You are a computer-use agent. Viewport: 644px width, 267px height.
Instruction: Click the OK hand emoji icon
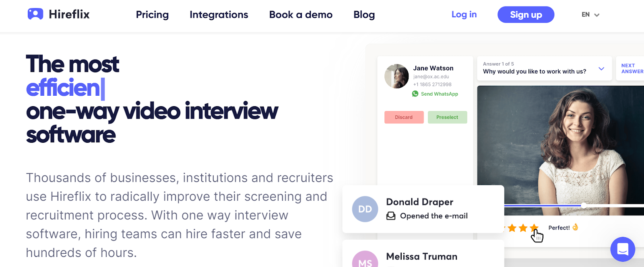pos(575,227)
